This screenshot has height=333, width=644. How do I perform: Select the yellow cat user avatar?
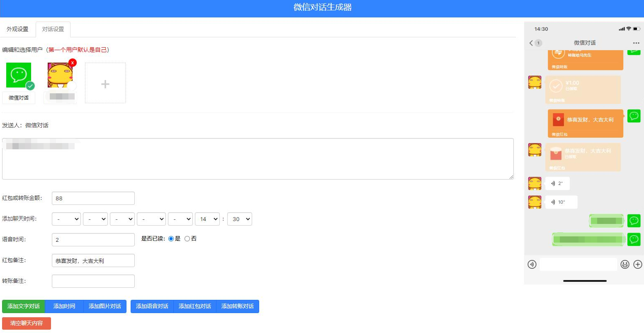60,75
